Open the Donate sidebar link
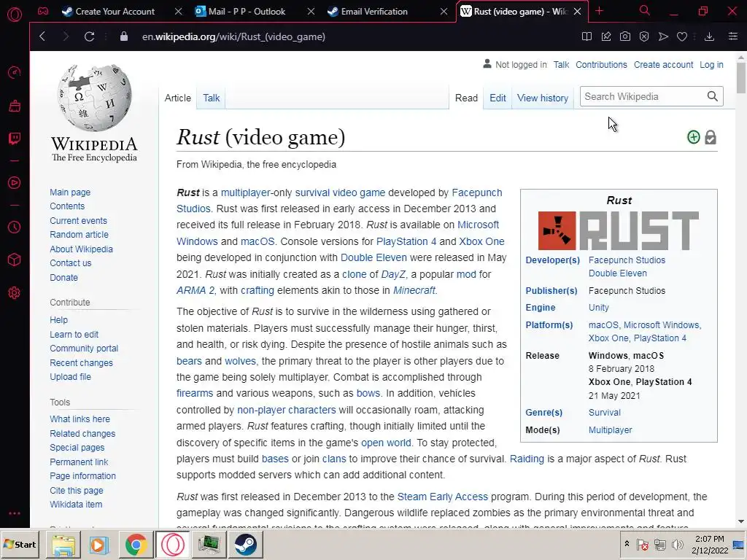 [64, 277]
